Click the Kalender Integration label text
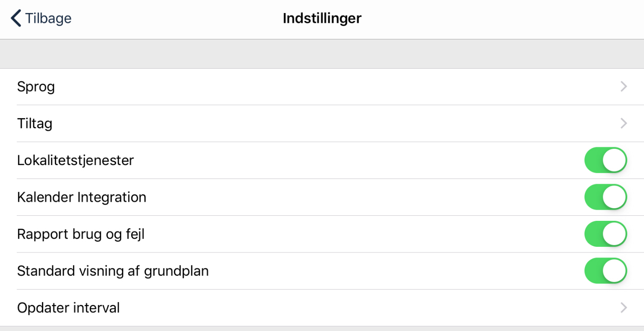 pyautogui.click(x=81, y=198)
